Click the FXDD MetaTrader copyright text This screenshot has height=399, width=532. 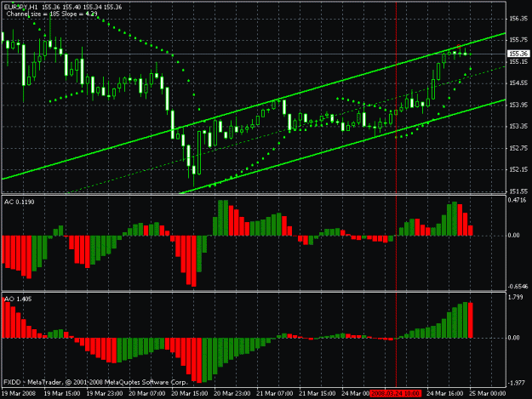95,382
